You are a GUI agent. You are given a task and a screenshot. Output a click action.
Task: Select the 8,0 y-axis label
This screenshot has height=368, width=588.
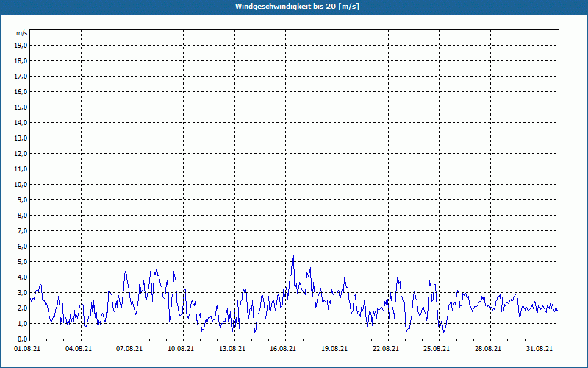coord(22,215)
